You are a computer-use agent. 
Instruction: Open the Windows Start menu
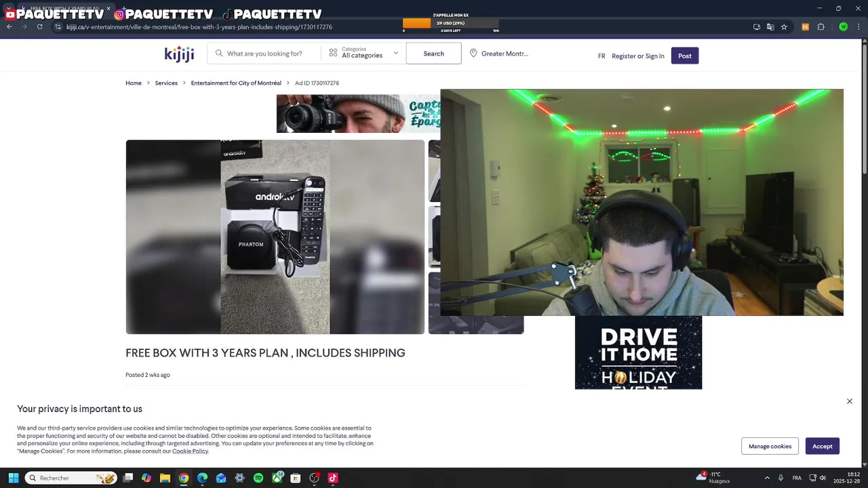14,478
